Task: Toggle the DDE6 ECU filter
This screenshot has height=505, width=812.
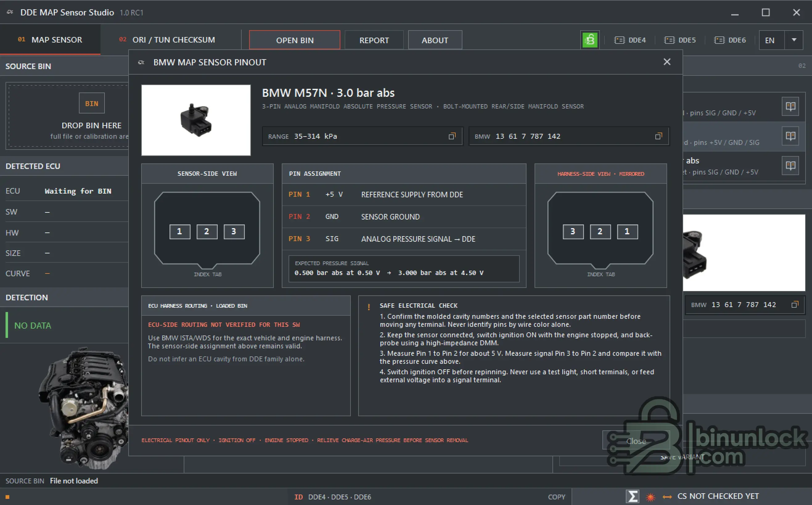Action: 729,40
